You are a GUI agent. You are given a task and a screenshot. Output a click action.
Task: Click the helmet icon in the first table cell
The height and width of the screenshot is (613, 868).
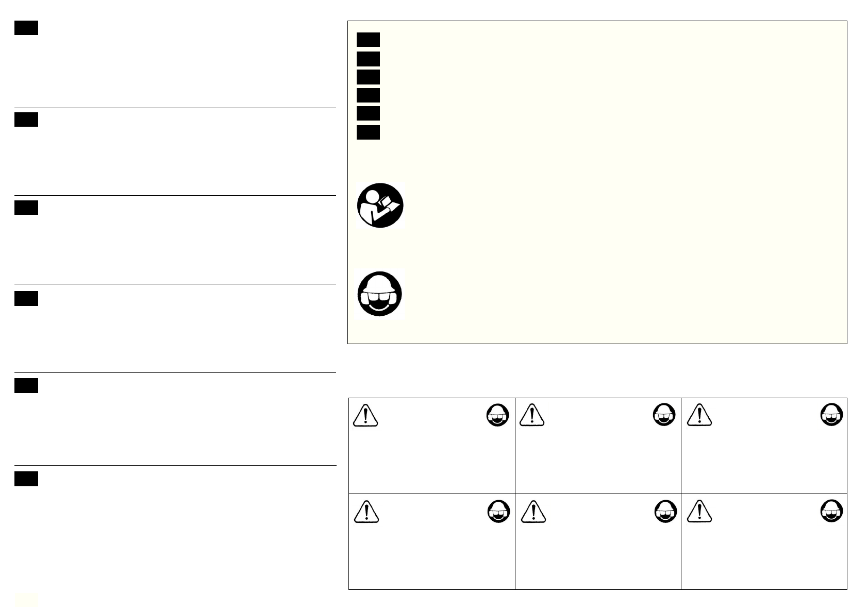click(x=497, y=414)
